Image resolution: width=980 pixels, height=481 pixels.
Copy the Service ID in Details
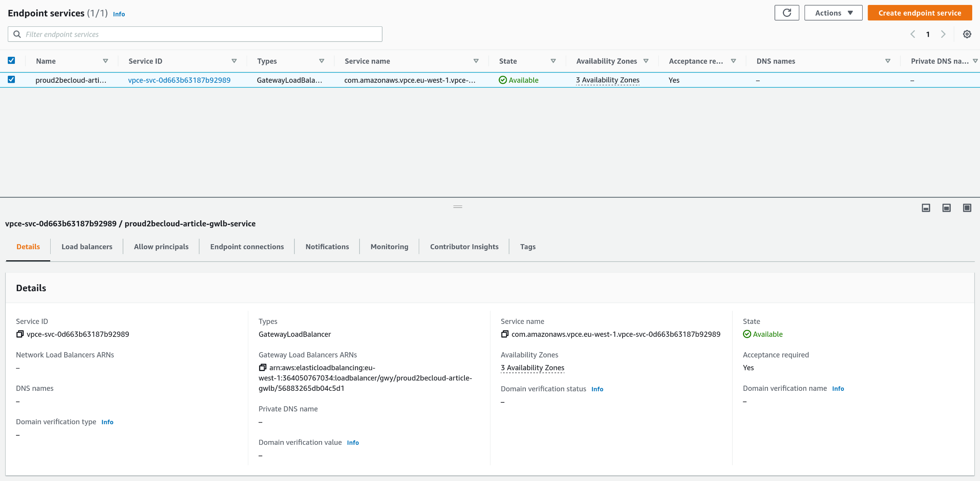pos(20,334)
